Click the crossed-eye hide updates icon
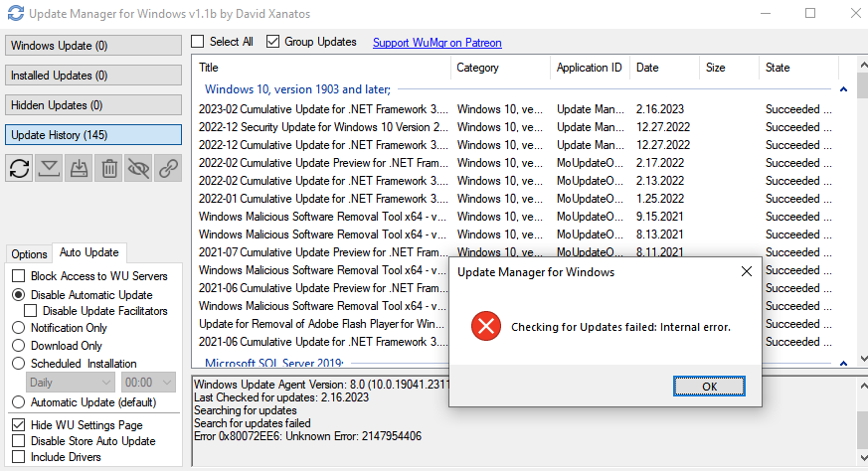 (x=138, y=168)
